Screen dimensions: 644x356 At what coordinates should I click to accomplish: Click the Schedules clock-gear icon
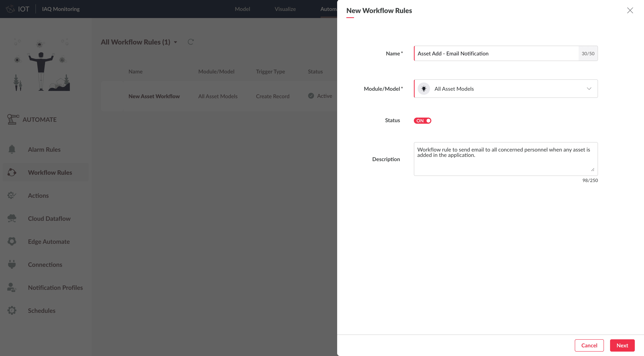(x=12, y=310)
